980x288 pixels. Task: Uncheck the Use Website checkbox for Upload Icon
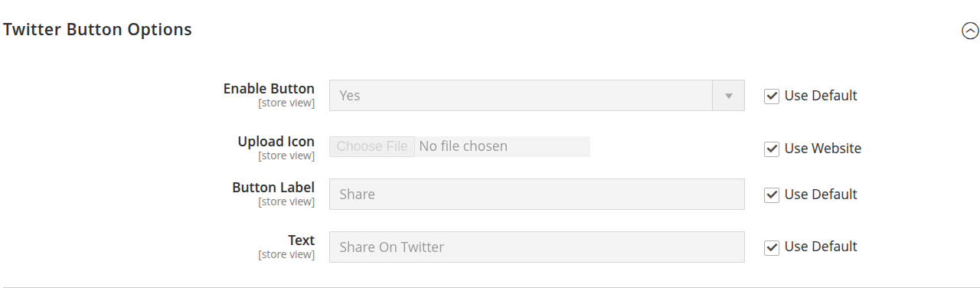click(772, 149)
